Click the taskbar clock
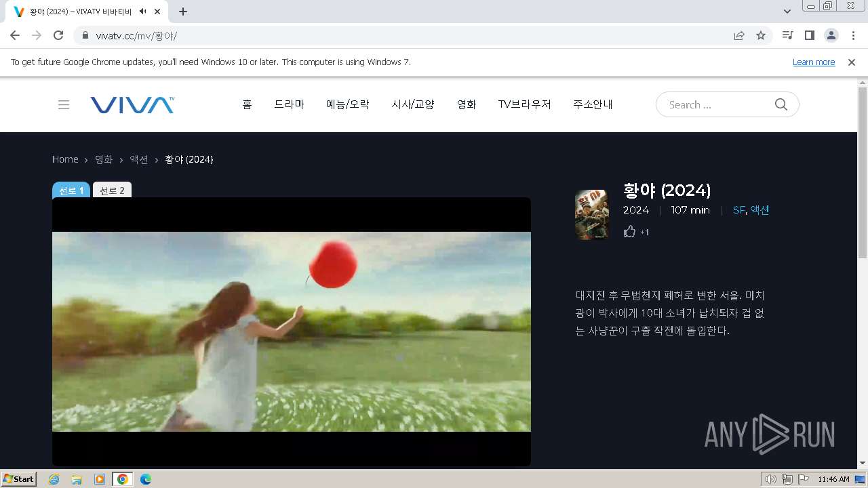This screenshot has height=488, width=868. 833,479
